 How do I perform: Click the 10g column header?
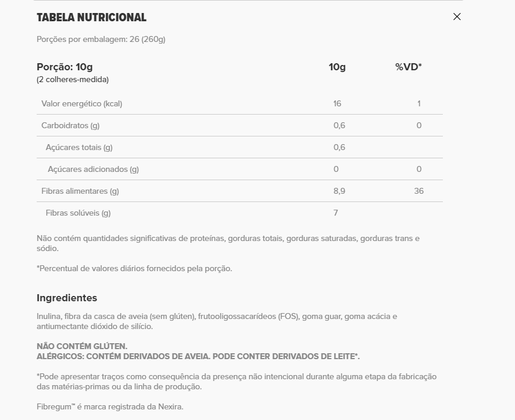(337, 67)
